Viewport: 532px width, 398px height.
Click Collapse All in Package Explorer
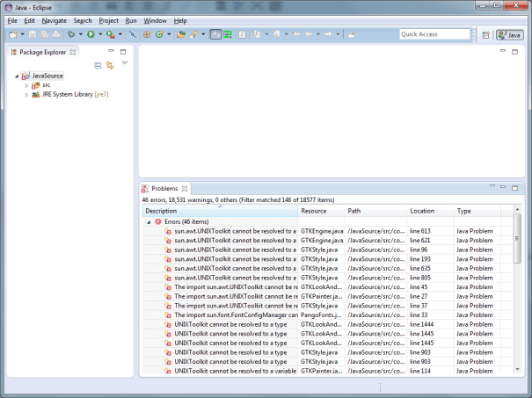98,65
